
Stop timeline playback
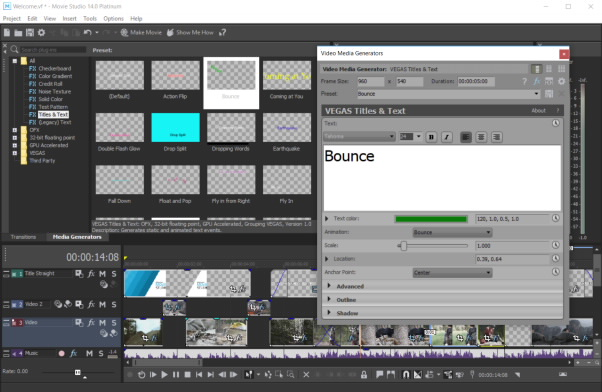click(x=187, y=375)
